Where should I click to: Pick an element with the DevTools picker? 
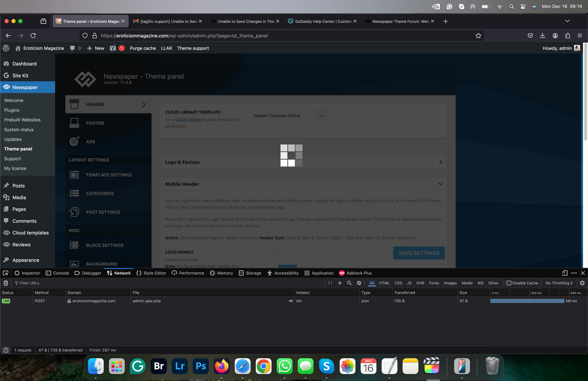coord(6,273)
